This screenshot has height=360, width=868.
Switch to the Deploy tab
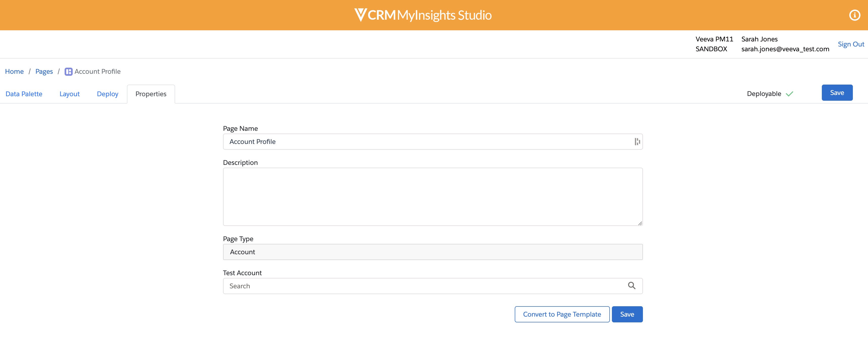(x=107, y=94)
